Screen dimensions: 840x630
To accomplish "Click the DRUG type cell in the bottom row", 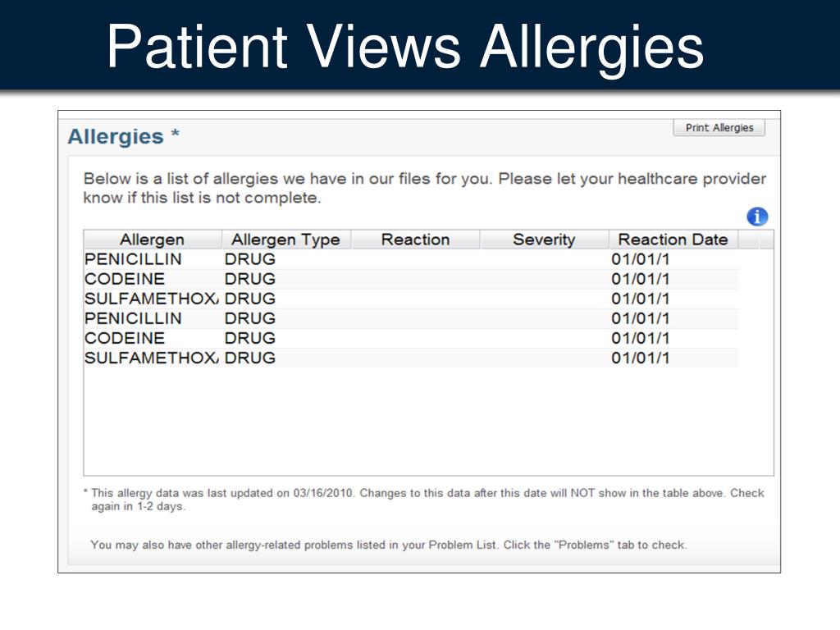I will pos(250,358).
